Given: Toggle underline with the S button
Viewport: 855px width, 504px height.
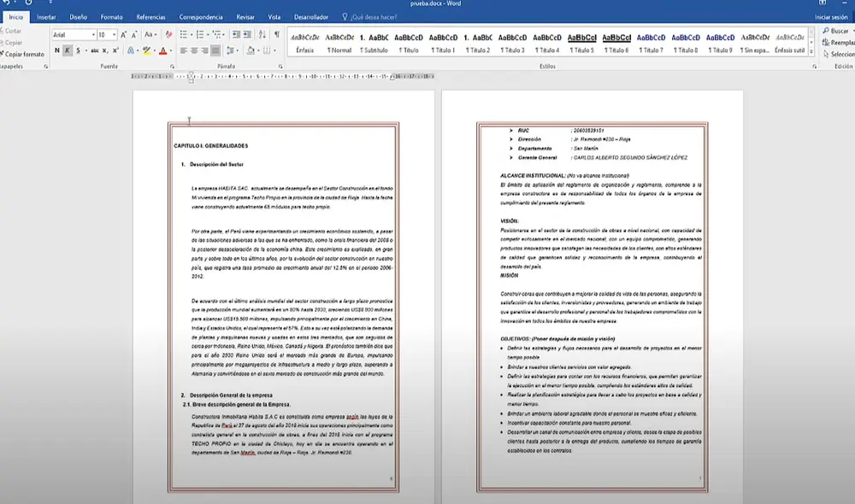Looking at the screenshot, I should point(78,50).
